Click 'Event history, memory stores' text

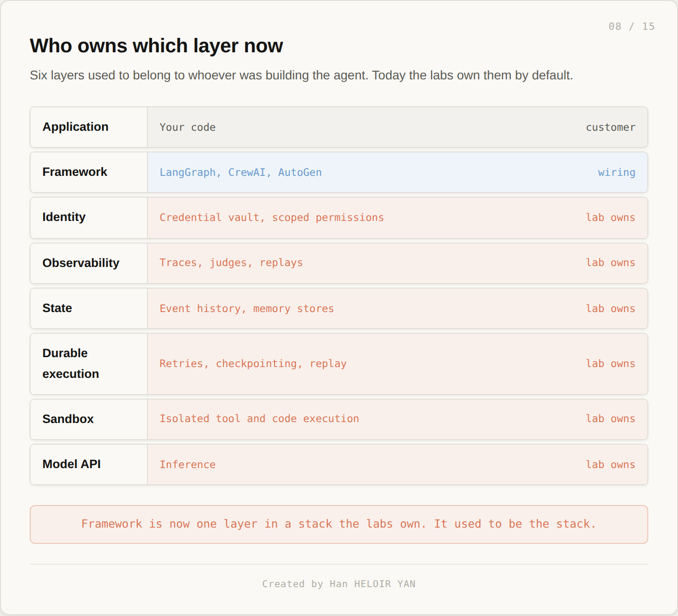(247, 308)
